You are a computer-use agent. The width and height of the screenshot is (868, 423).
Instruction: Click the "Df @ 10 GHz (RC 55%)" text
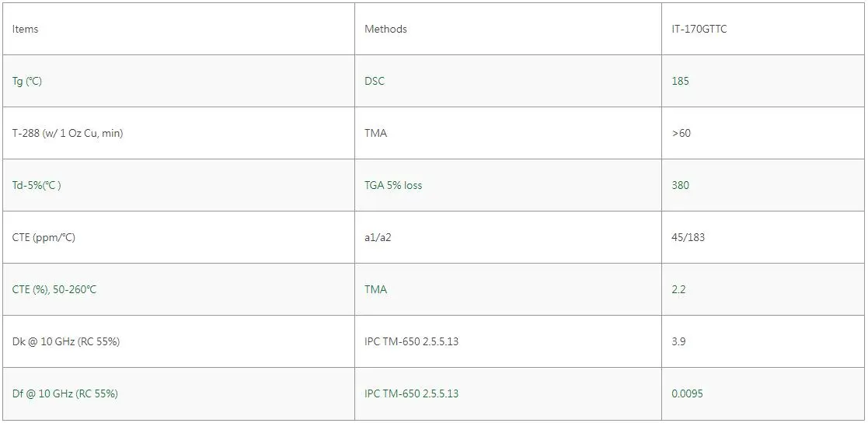(x=65, y=393)
